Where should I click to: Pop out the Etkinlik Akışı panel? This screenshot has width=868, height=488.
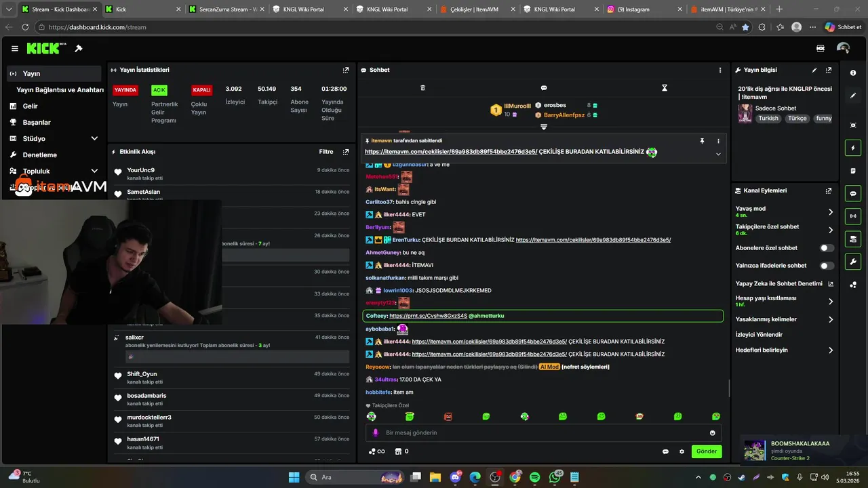(346, 152)
